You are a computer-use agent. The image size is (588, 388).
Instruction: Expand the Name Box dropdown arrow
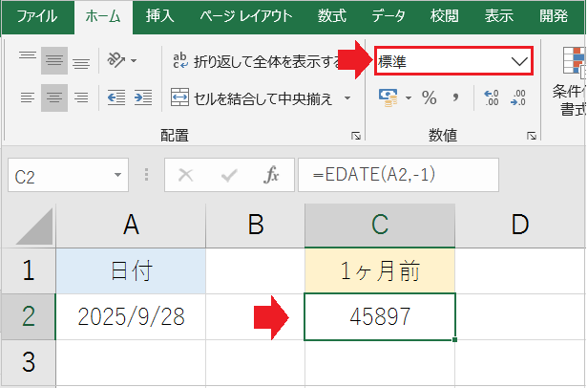117,175
